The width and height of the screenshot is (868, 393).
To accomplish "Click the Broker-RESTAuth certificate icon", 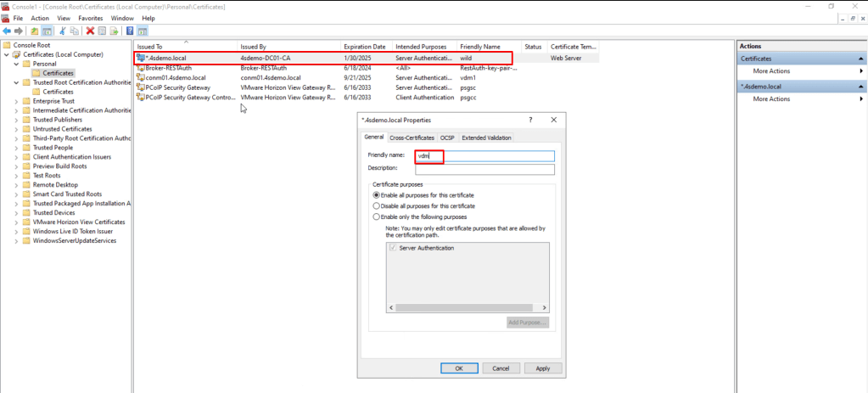I will 140,68.
